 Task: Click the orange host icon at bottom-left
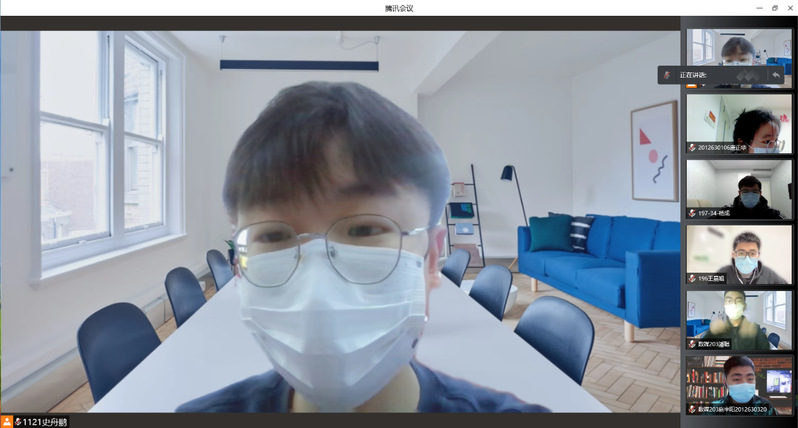pyautogui.click(x=6, y=421)
